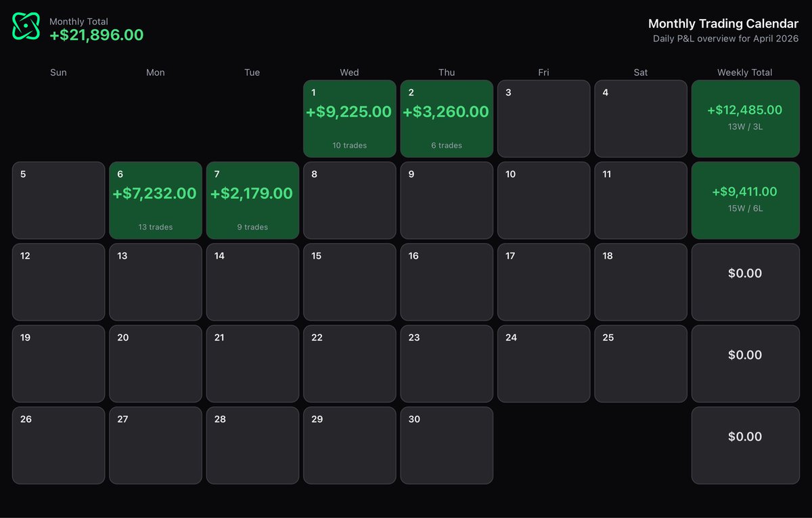Select the empty day cell for April 14

[252, 282]
